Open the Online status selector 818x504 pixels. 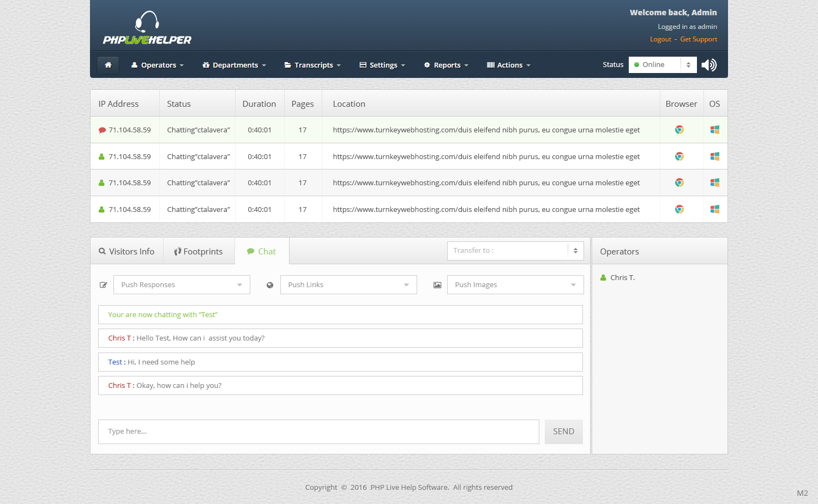tap(662, 65)
